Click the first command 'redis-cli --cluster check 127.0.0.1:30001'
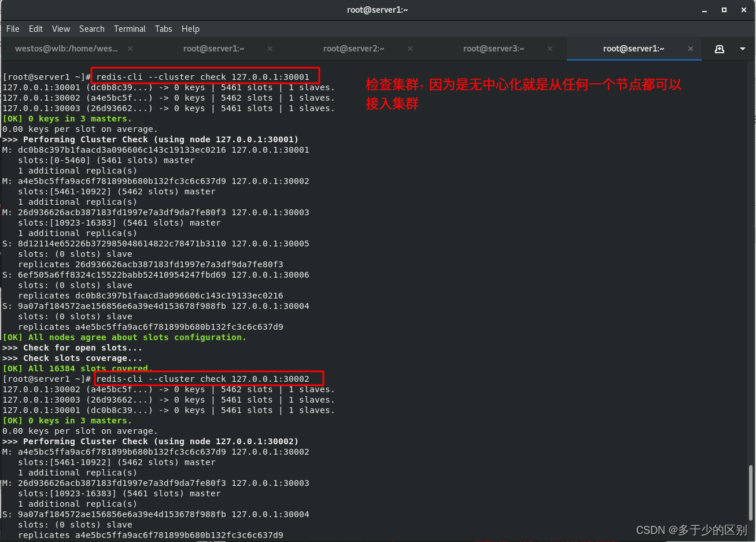 pyautogui.click(x=203, y=77)
